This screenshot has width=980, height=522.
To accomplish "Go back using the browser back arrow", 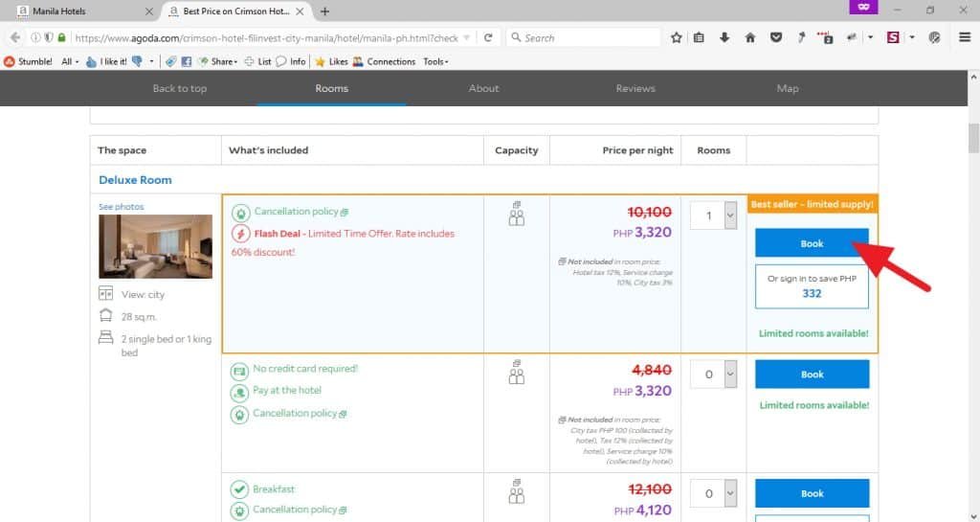I will (15, 37).
